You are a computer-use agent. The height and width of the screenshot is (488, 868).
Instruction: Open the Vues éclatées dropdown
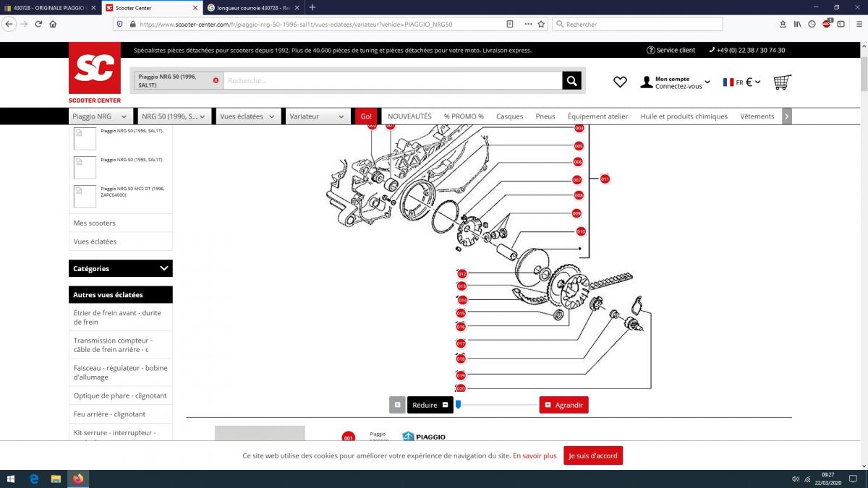(248, 116)
